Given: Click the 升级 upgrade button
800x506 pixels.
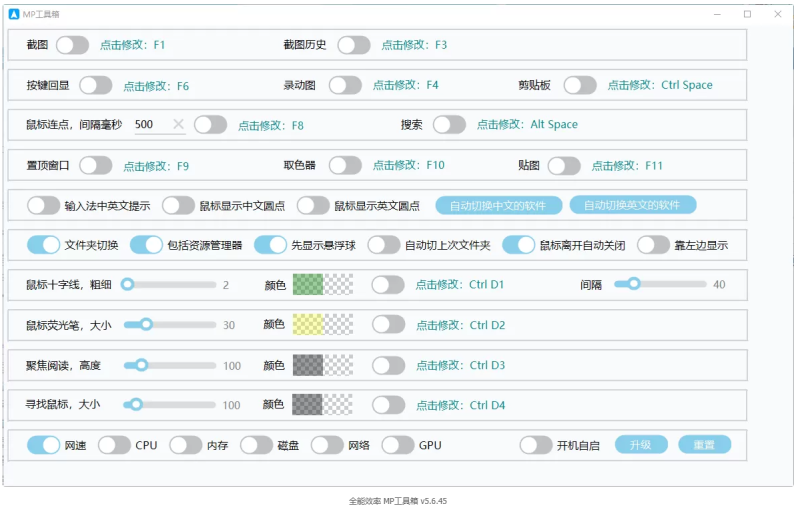Looking at the screenshot, I should [x=641, y=445].
